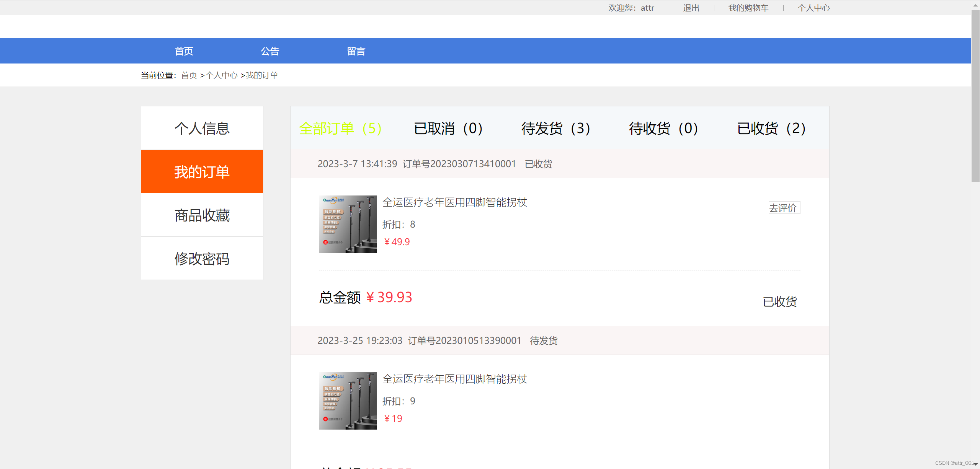The image size is (980, 469).
Task: Navigate to 首页 in blue navbar
Action: (184, 51)
